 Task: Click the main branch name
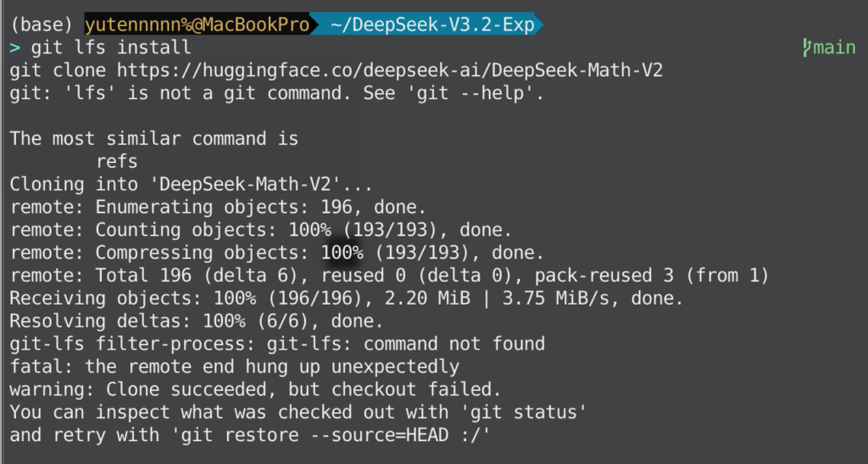835,48
